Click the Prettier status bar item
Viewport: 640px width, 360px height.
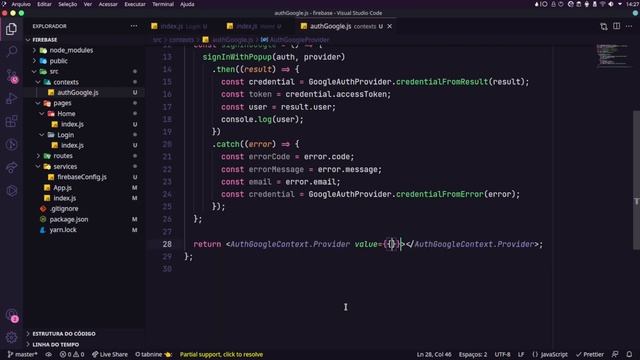(x=590, y=354)
